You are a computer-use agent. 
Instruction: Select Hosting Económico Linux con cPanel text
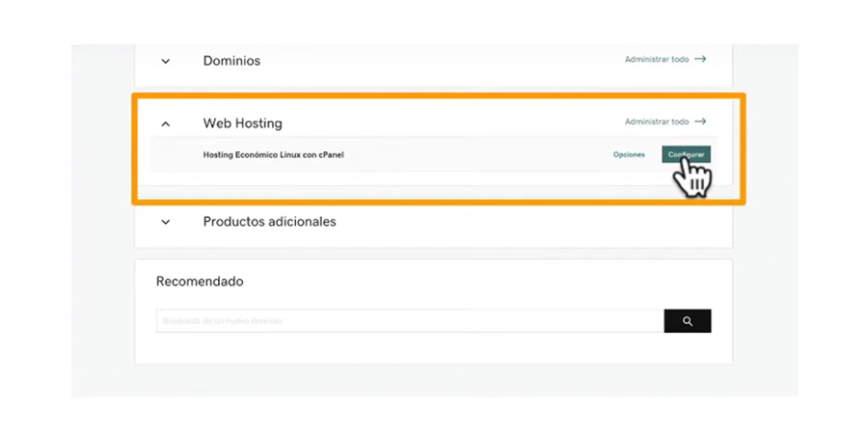click(274, 155)
